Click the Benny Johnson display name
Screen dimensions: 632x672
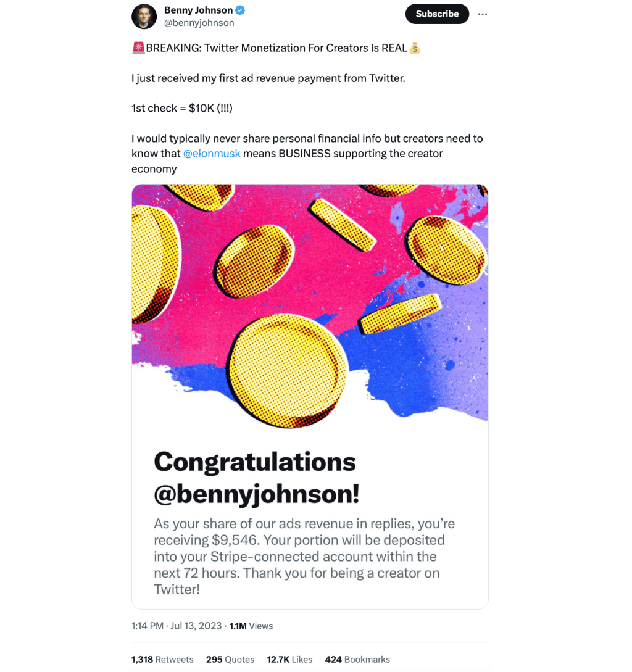198,10
